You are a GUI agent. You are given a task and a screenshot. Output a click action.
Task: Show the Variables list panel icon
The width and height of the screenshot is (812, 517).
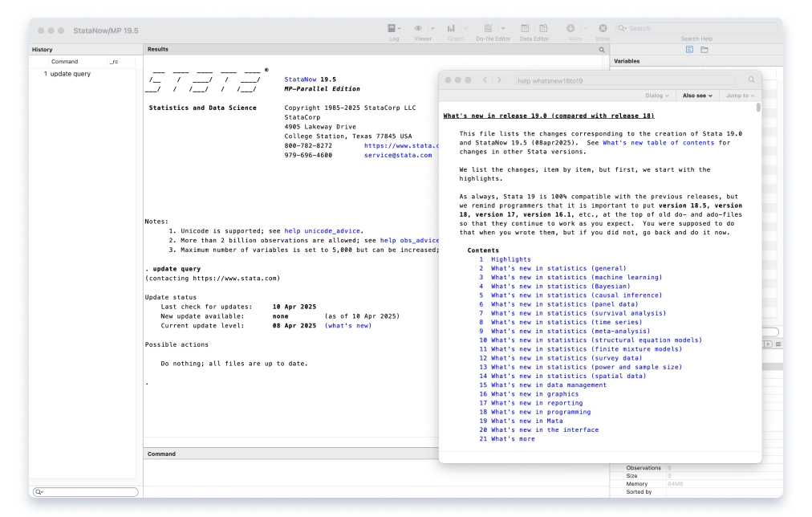689,50
